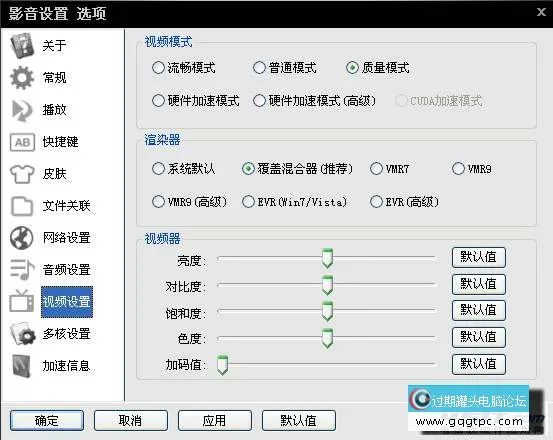The height and width of the screenshot is (440, 553).
Task: Reset 色度 with its 默认值 button
Action: (x=479, y=337)
